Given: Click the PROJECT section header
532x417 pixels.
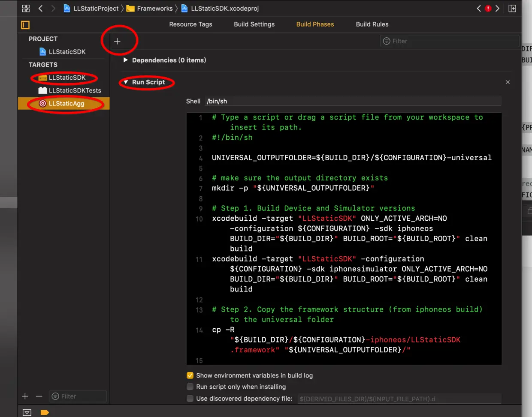Looking at the screenshot, I should point(43,39).
